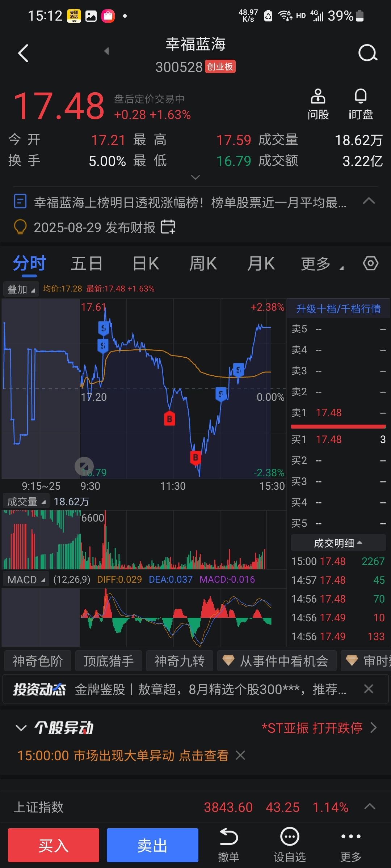Tap the 创业板 badge

point(220,67)
